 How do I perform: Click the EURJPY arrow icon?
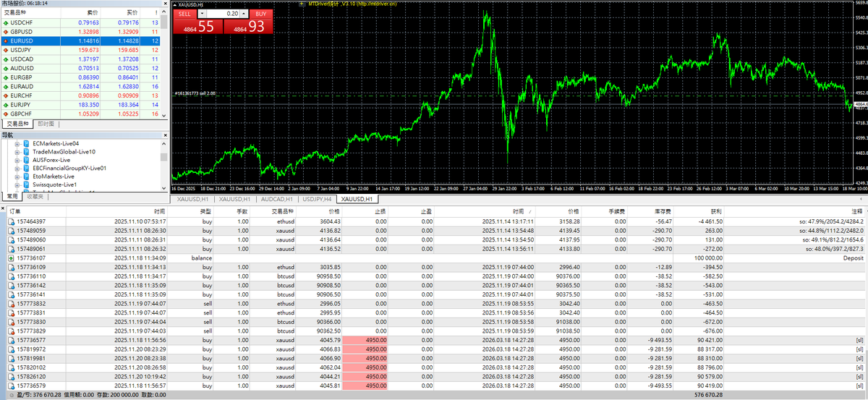[7, 105]
